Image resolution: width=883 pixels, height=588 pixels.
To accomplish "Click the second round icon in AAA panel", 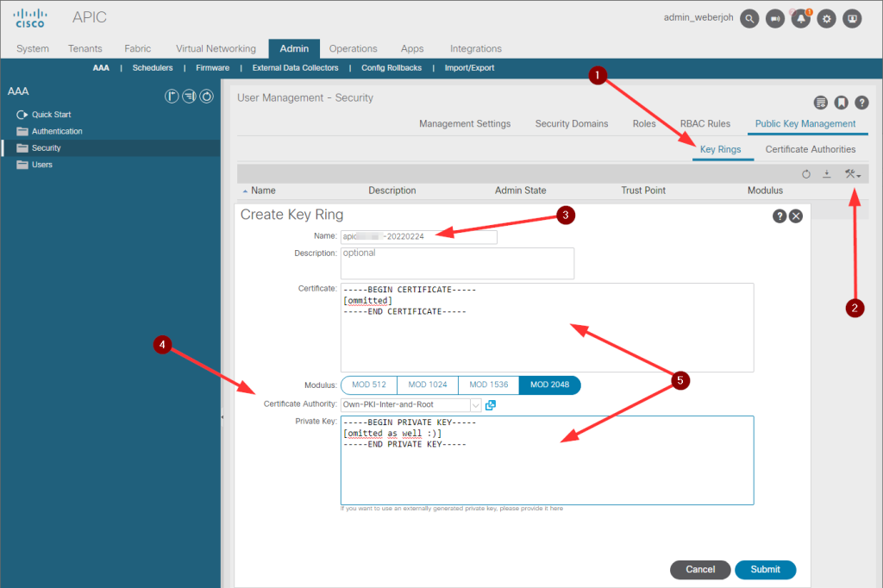I will click(189, 97).
